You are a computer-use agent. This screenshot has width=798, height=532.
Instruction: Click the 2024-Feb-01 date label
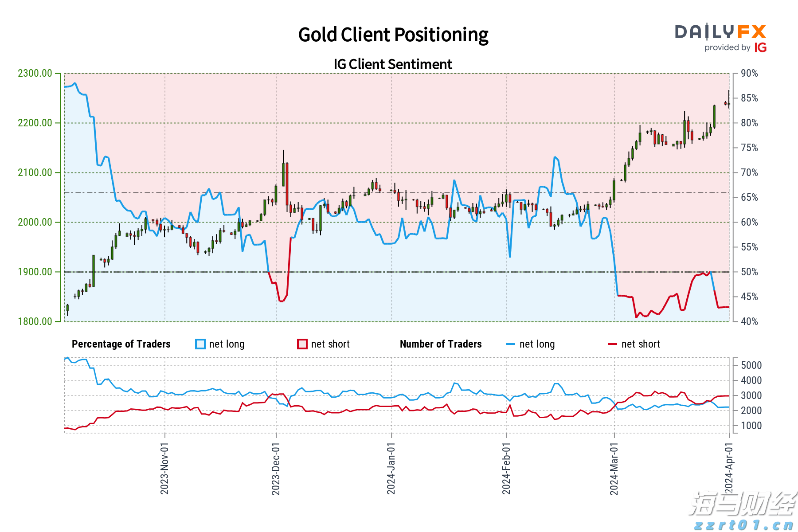pyautogui.click(x=506, y=469)
